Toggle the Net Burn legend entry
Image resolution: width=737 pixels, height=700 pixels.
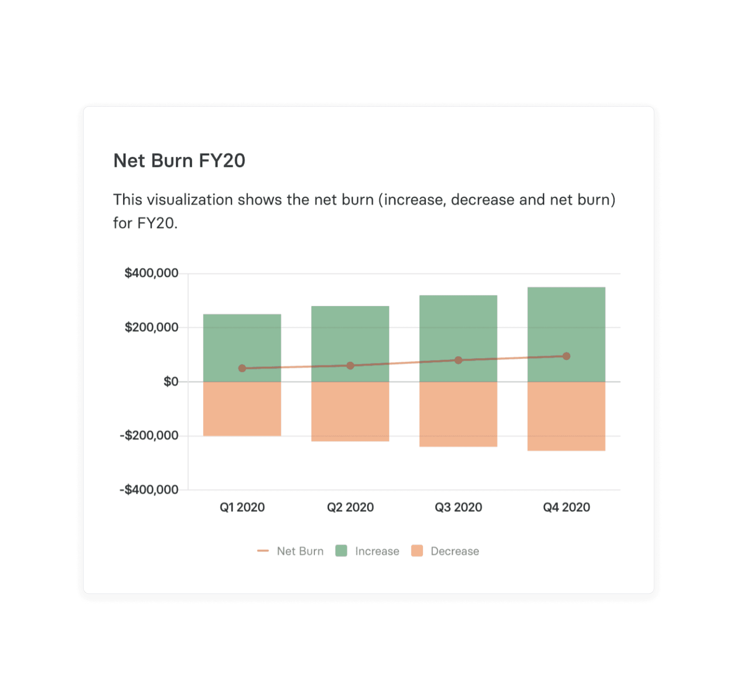pyautogui.click(x=291, y=551)
